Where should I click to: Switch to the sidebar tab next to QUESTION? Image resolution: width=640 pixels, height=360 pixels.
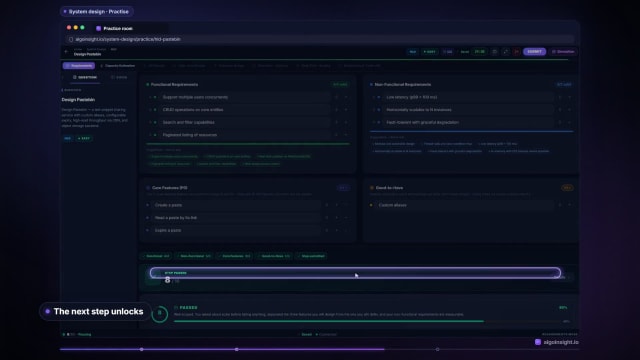[119, 77]
